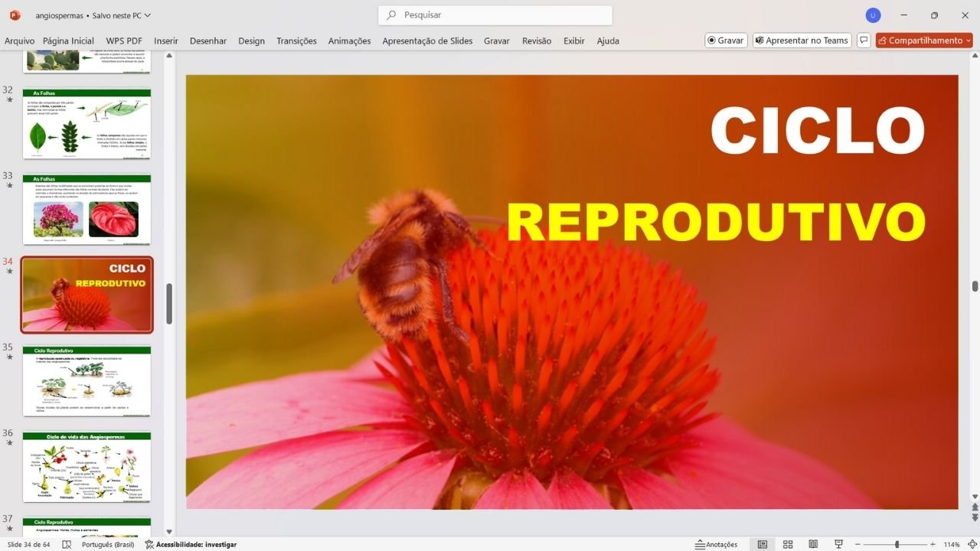Click the slide editor scrollbar handle
This screenshot has height=551, width=980.
pyautogui.click(x=975, y=286)
